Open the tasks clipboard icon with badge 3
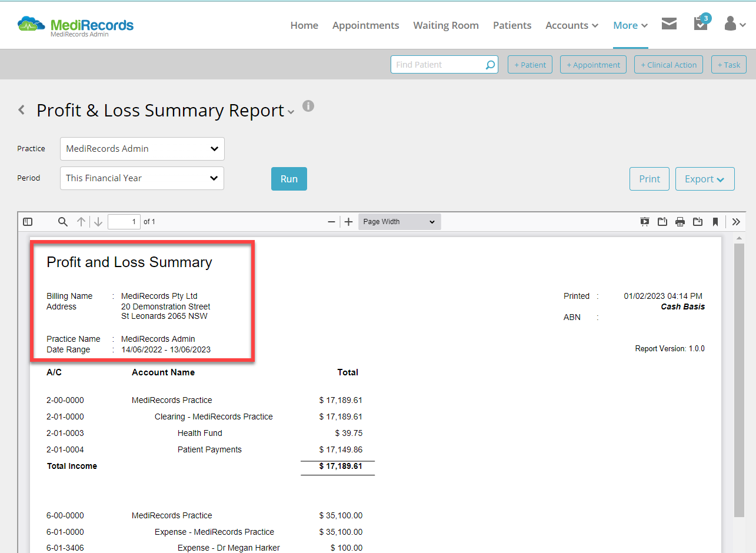This screenshot has height=553, width=756. (701, 22)
